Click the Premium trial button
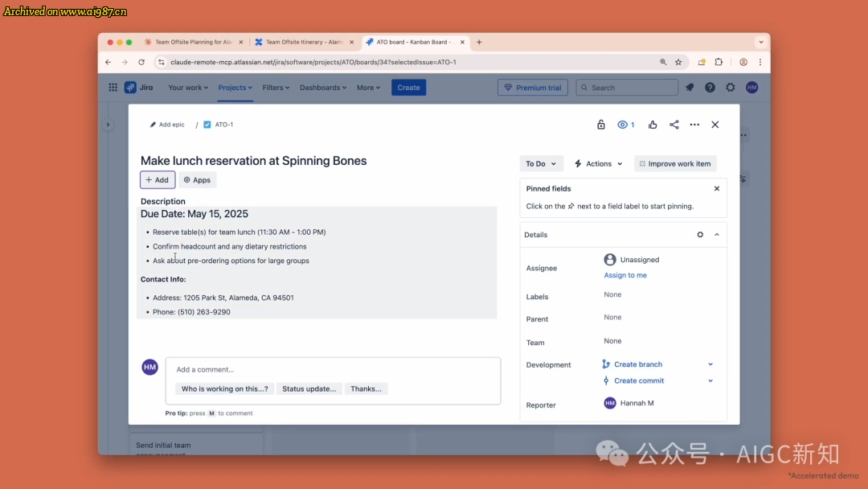This screenshot has height=489, width=868. [533, 88]
